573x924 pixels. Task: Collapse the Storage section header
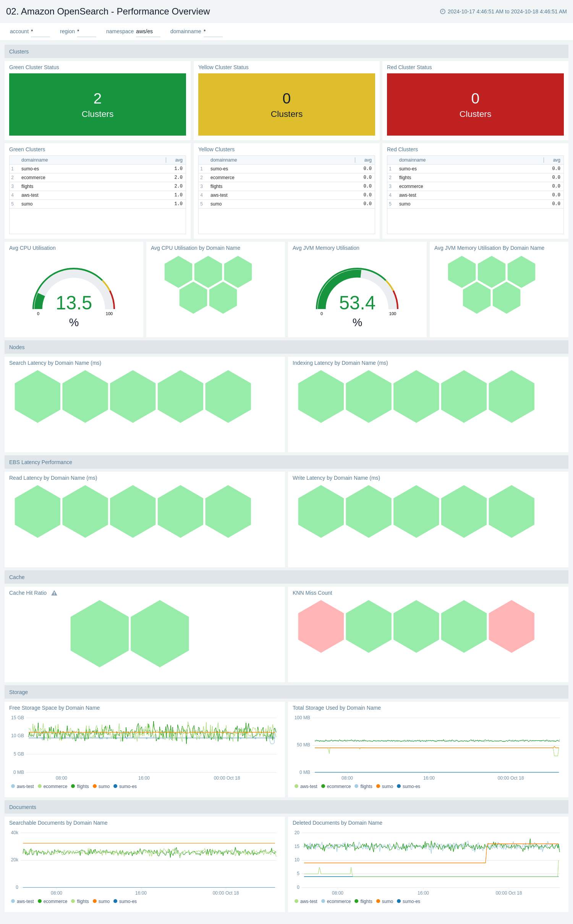286,692
